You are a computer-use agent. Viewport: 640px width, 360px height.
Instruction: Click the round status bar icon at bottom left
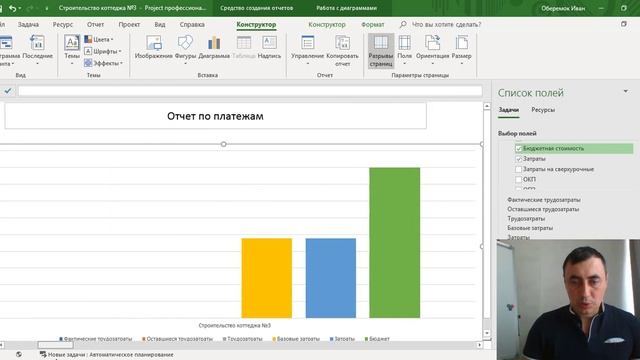coord(19,355)
